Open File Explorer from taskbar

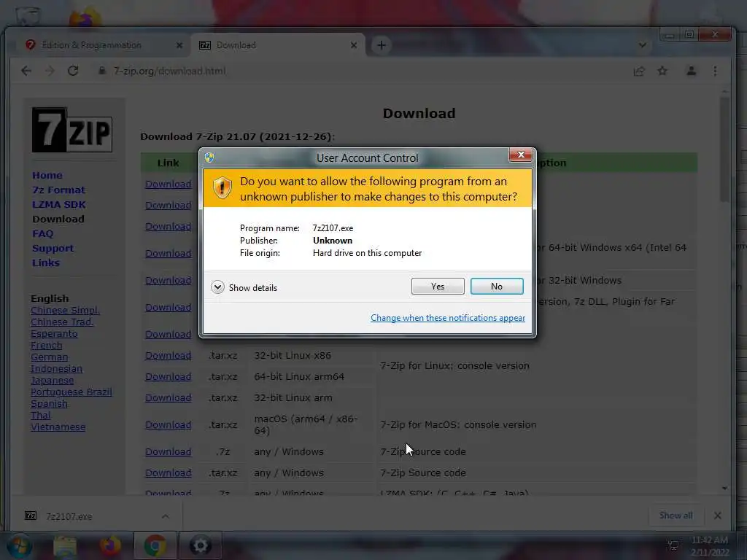point(65,545)
